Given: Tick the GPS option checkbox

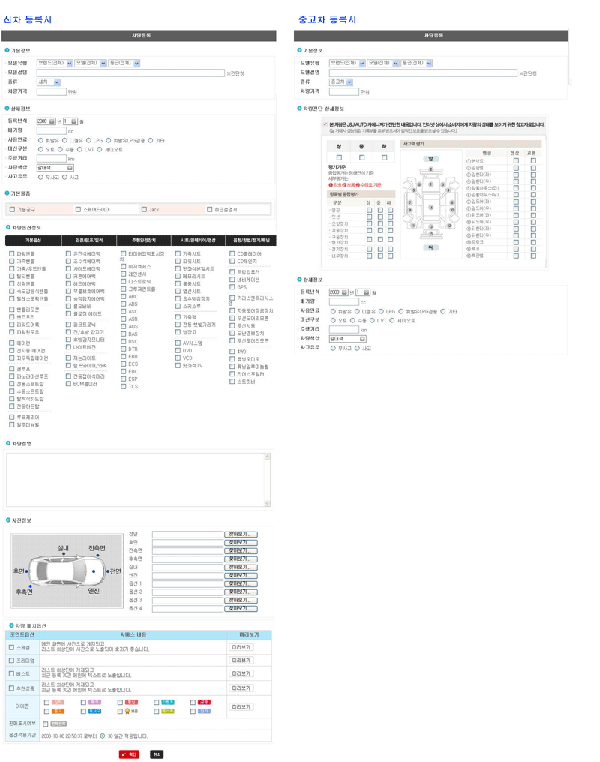Looking at the screenshot, I should (x=232, y=287).
